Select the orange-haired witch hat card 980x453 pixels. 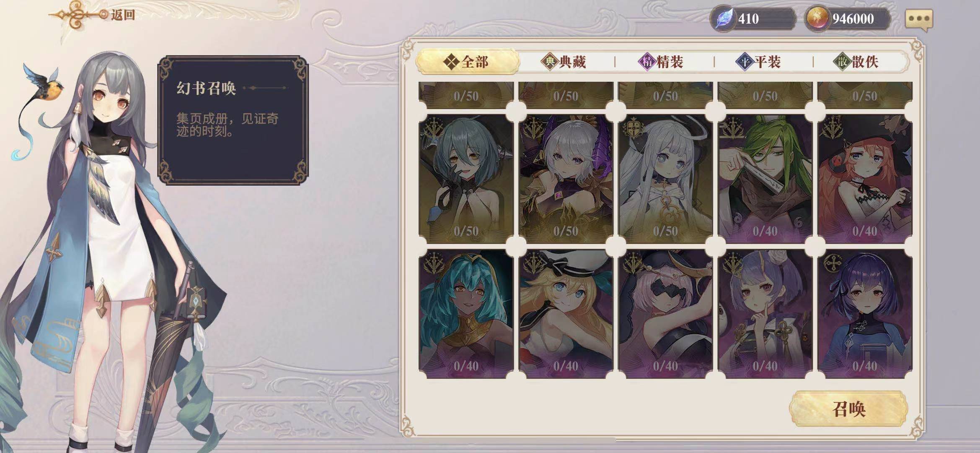(865, 179)
